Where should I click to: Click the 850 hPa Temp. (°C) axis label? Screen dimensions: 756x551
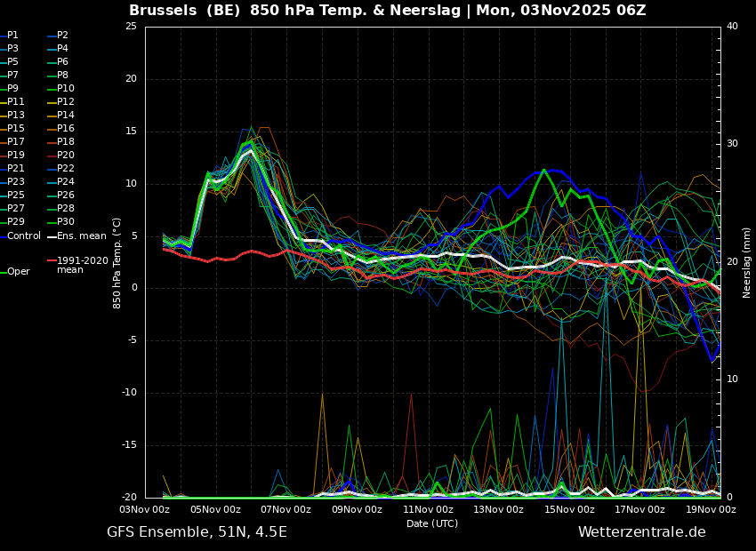tap(117, 262)
